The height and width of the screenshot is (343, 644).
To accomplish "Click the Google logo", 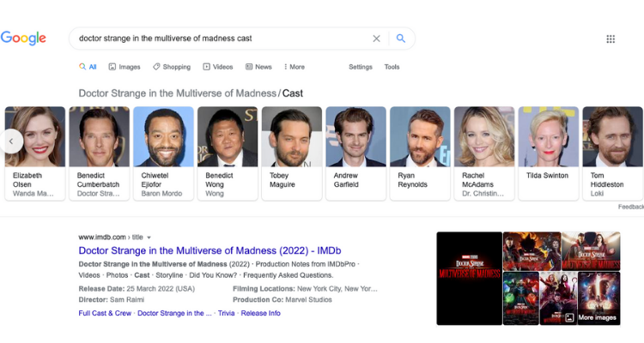I will (x=23, y=39).
